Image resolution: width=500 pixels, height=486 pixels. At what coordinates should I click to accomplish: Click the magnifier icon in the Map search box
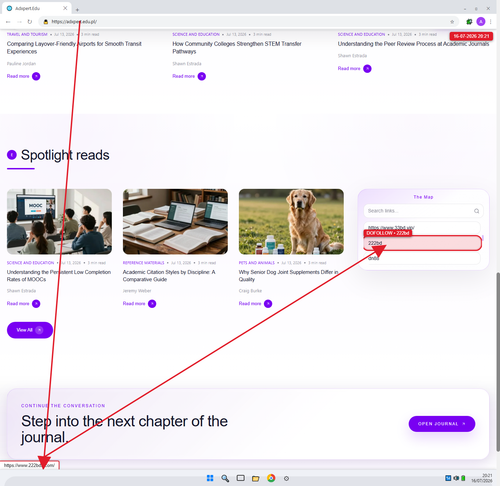(477, 211)
